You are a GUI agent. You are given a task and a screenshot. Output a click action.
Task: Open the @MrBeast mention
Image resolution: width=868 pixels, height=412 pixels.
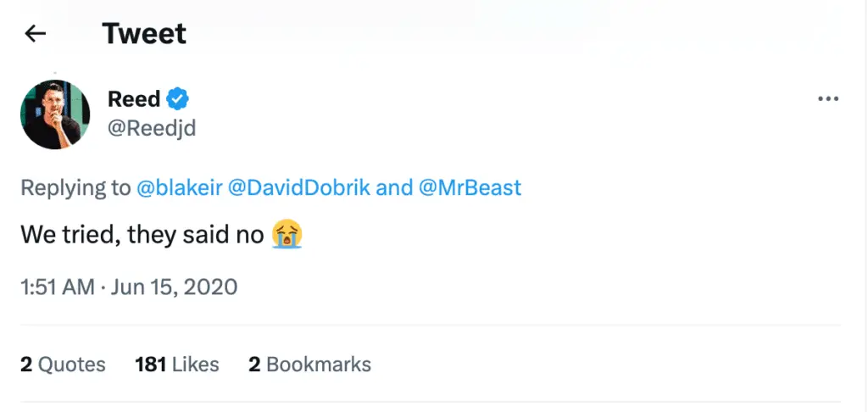point(470,187)
